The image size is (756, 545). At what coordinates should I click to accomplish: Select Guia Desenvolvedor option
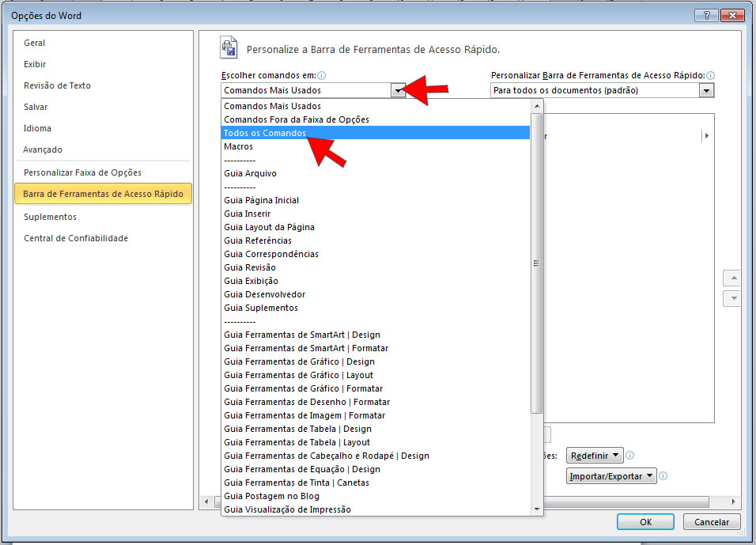pos(376,294)
